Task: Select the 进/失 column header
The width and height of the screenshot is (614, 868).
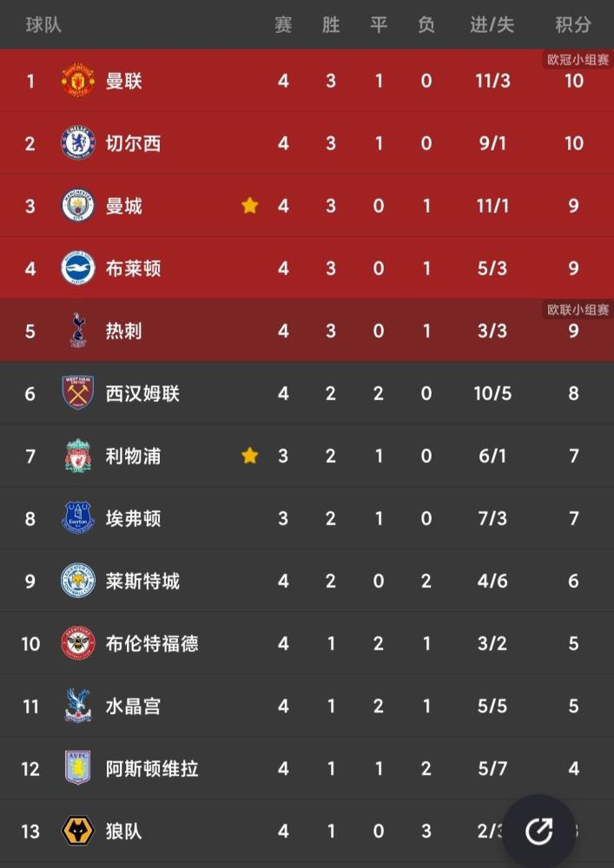Action: 492,25
